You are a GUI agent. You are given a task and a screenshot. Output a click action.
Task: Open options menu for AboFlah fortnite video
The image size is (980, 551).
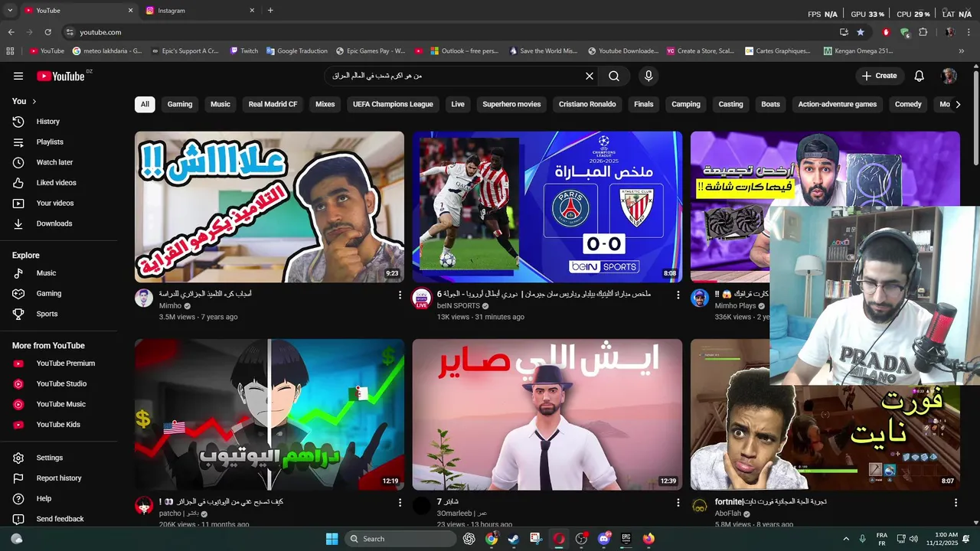tap(955, 503)
